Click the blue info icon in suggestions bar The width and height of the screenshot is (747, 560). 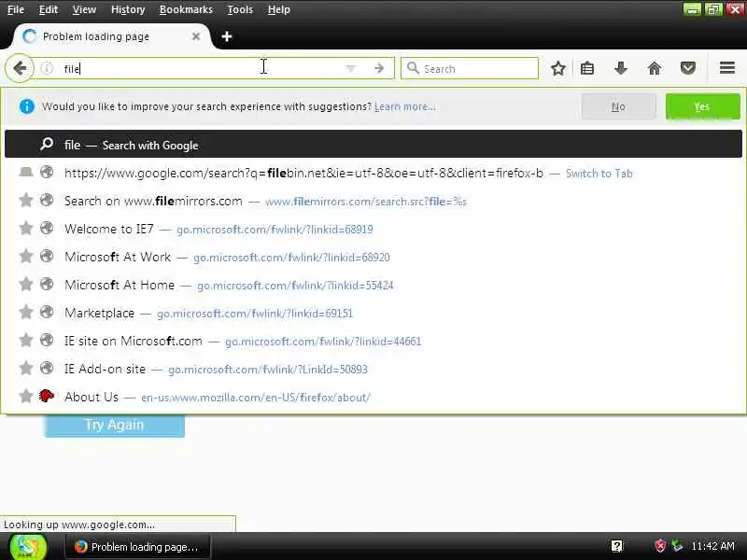27,106
